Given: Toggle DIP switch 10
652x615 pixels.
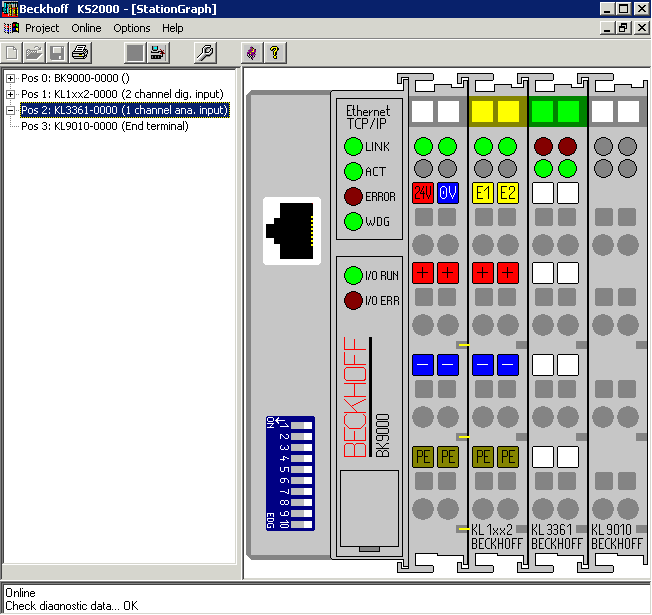Looking at the screenshot, I should tap(301, 524).
